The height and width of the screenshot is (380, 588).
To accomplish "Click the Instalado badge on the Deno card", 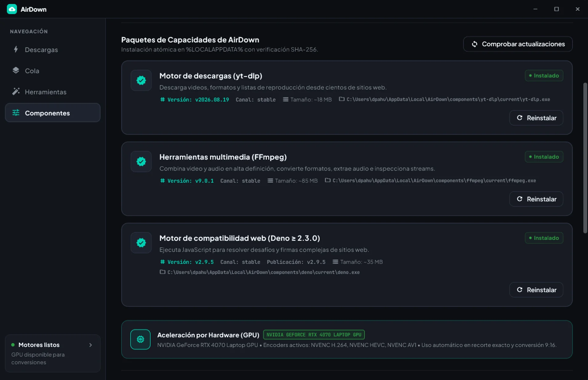I will [x=544, y=238].
